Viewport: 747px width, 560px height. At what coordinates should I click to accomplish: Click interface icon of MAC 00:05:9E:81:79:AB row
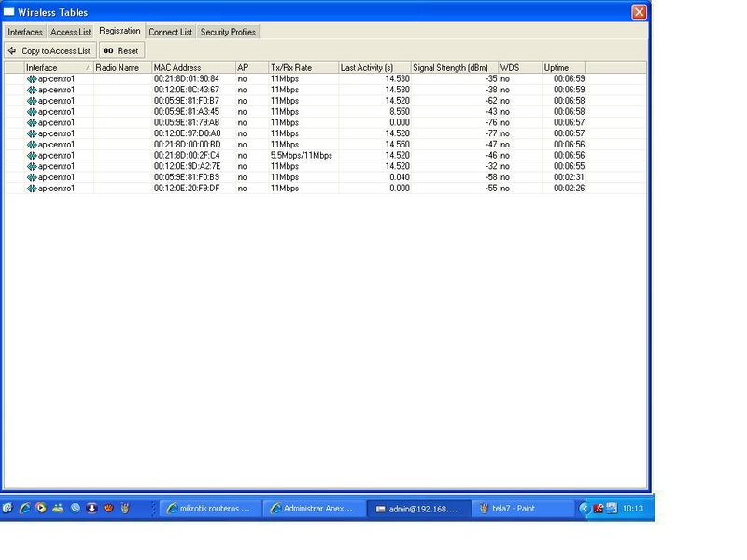32,123
